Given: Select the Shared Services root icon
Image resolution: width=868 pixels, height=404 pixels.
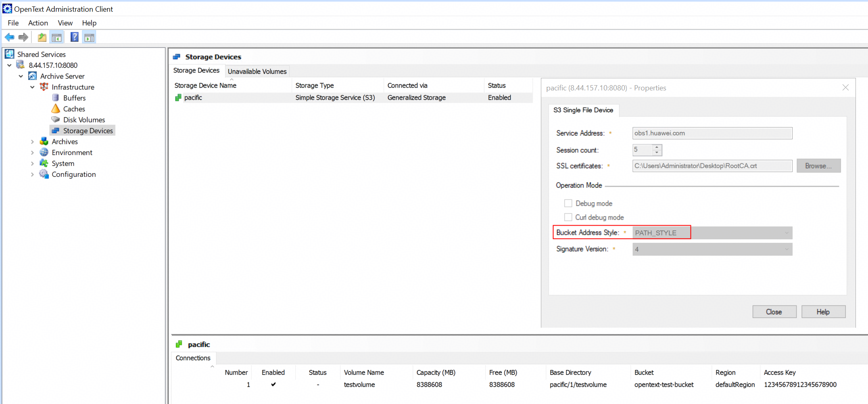Looking at the screenshot, I should (9, 54).
